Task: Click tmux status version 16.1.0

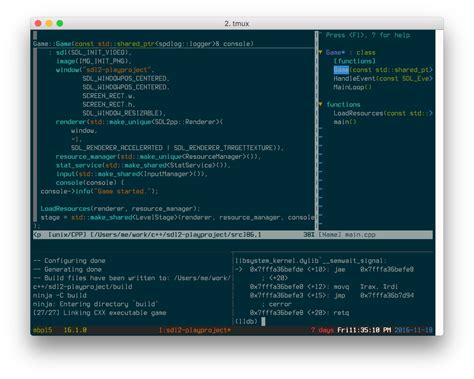Action: tap(75, 330)
